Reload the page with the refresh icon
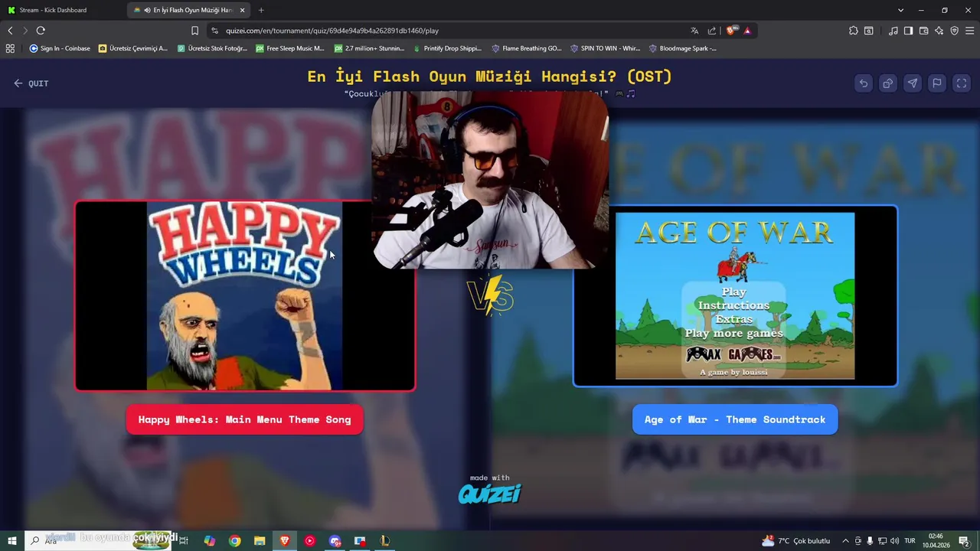 click(41, 31)
